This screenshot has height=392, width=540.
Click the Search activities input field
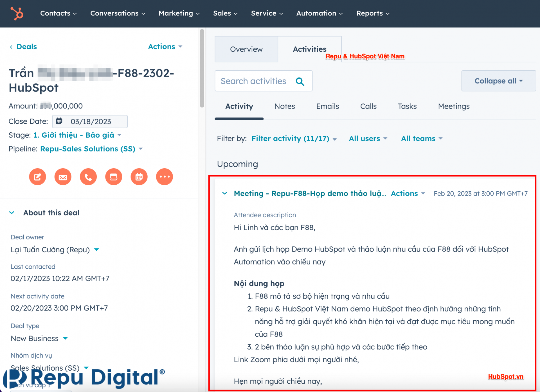click(264, 81)
